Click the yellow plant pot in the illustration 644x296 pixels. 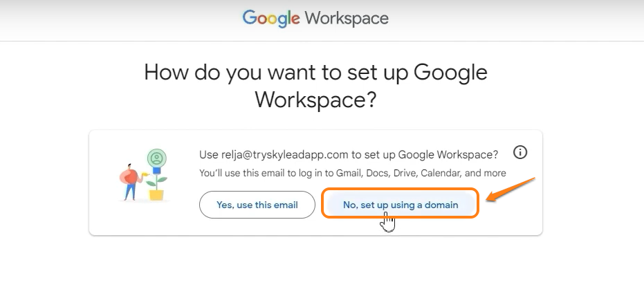click(x=157, y=194)
